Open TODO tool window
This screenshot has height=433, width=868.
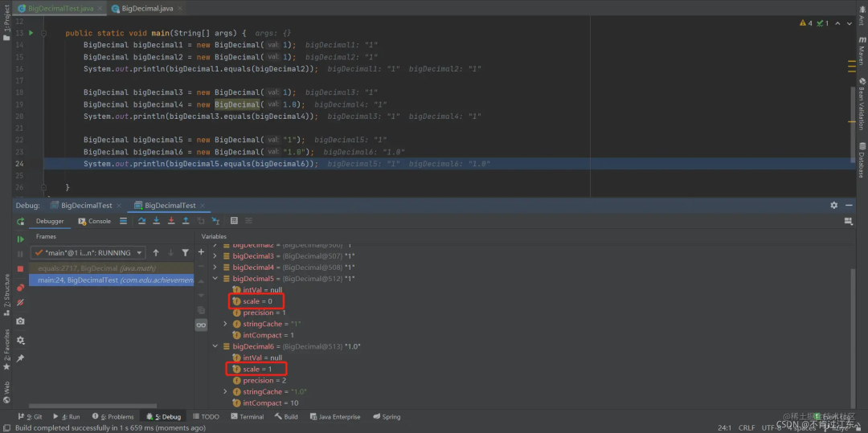[x=206, y=417]
